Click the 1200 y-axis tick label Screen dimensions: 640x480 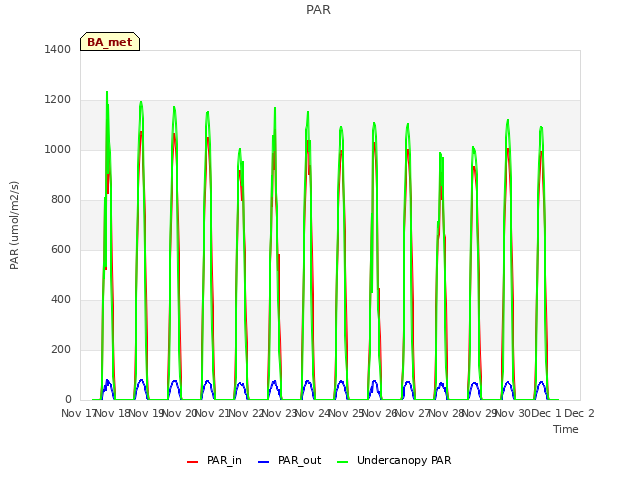[58, 100]
